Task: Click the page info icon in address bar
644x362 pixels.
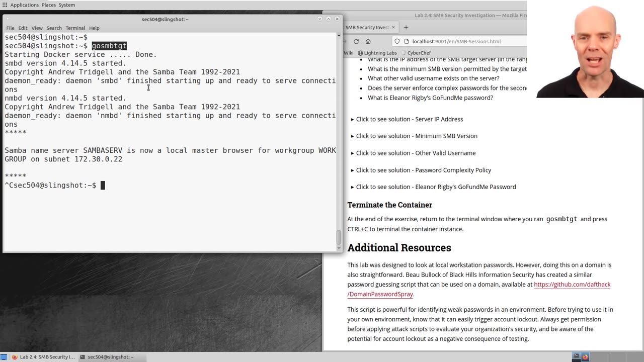Action: click(x=407, y=41)
